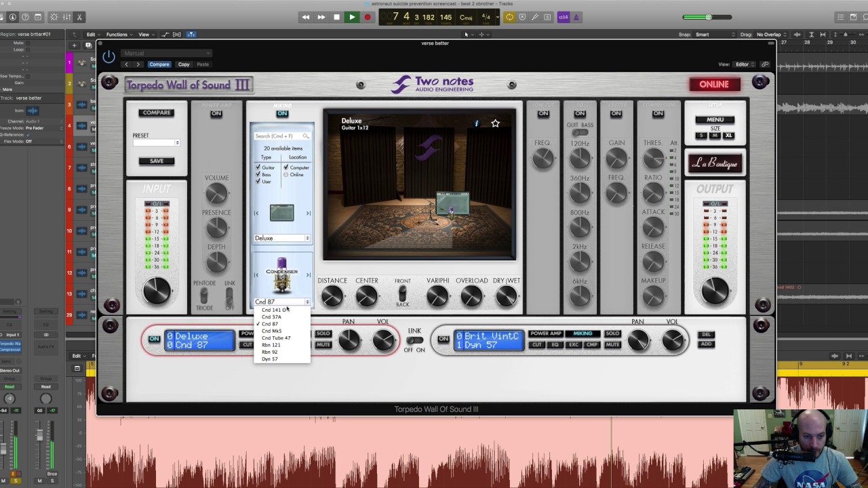Viewport: 868px width, 488px height.
Task: Click the SAVE preset button
Action: click(x=157, y=161)
